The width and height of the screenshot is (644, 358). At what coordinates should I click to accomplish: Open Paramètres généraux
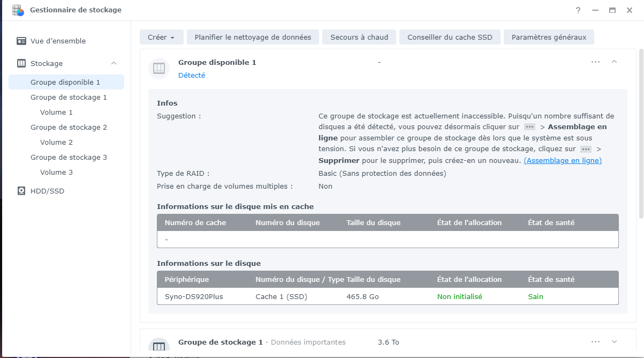tap(549, 37)
